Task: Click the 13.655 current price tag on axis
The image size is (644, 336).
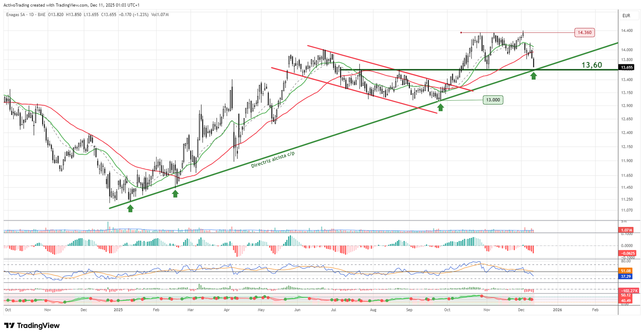Action: pyautogui.click(x=626, y=67)
